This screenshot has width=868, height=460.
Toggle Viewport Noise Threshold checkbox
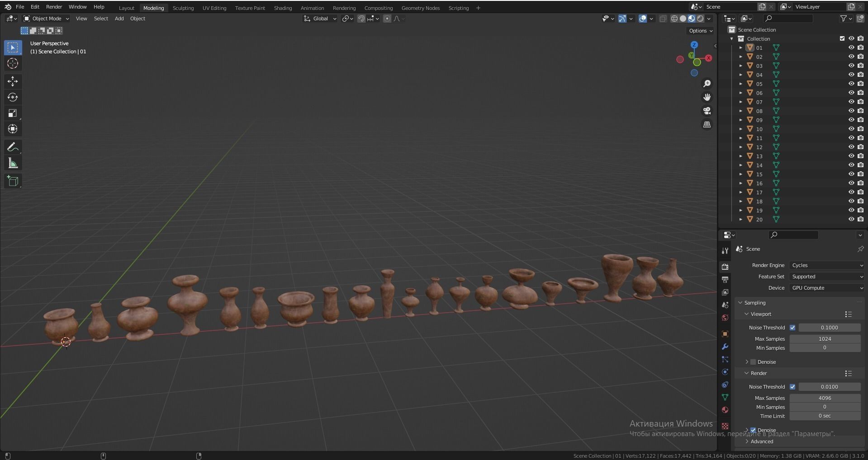[792, 328]
